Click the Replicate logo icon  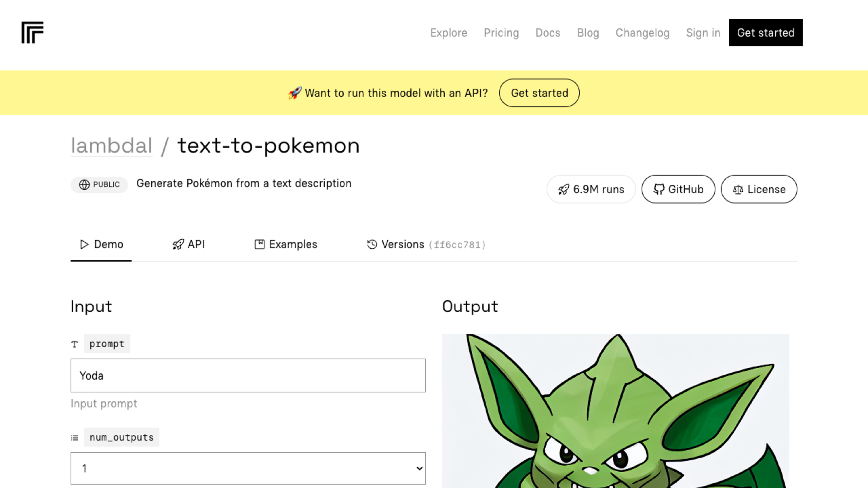[32, 32]
